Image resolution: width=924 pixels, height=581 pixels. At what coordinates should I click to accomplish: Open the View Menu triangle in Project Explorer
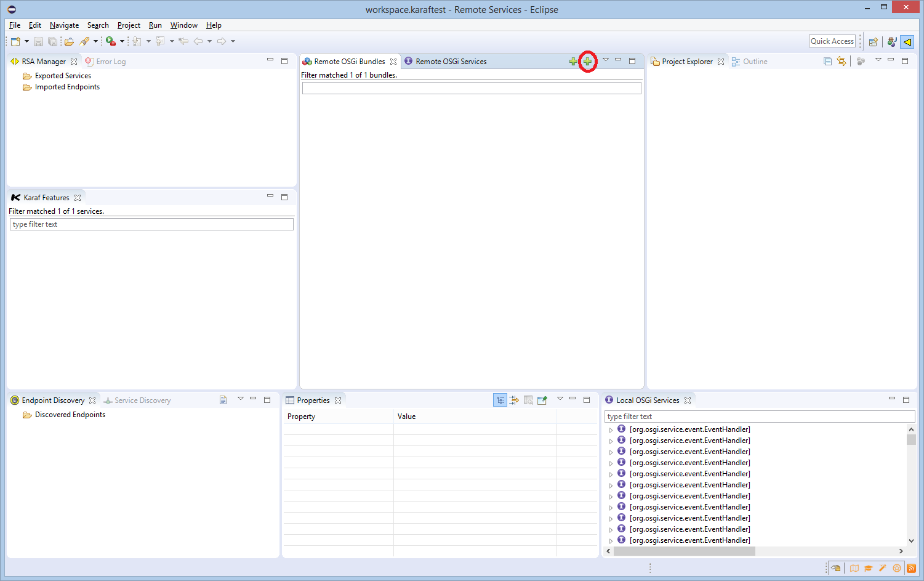[x=878, y=60]
